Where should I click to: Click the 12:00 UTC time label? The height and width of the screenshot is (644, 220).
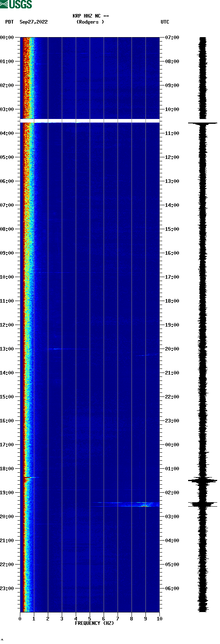click(172, 157)
